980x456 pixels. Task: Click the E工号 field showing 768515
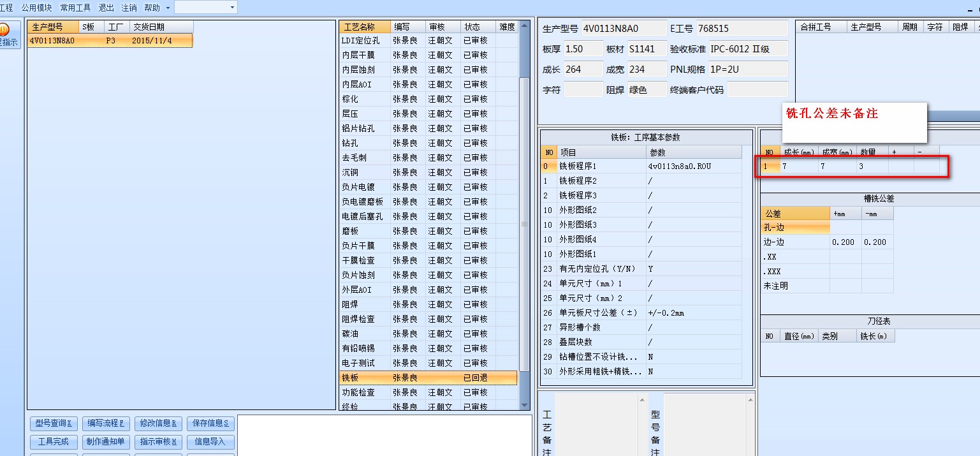[742, 28]
